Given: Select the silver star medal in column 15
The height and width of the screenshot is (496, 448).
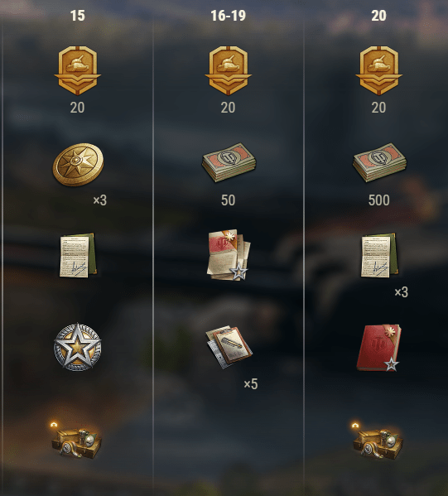Looking at the screenshot, I should (x=78, y=347).
